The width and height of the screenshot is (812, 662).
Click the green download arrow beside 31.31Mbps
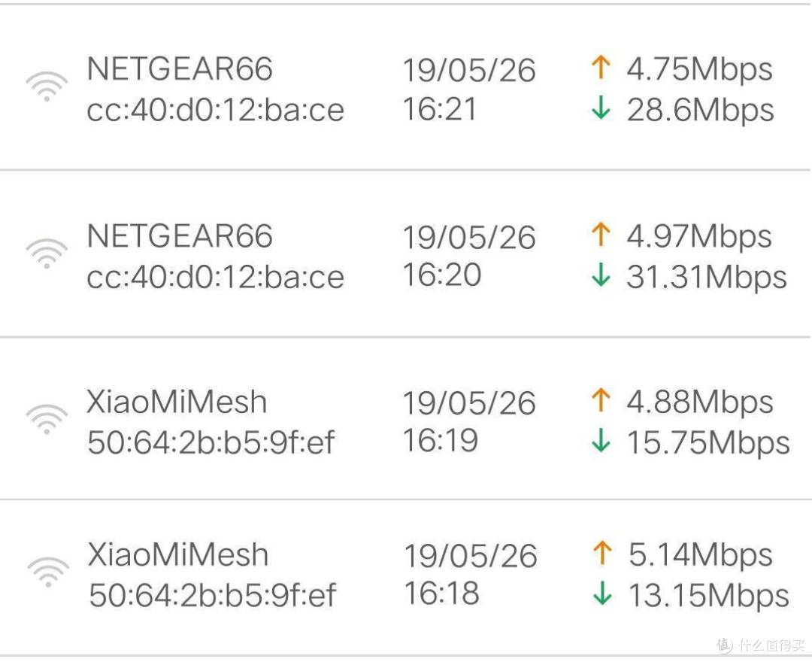[600, 276]
